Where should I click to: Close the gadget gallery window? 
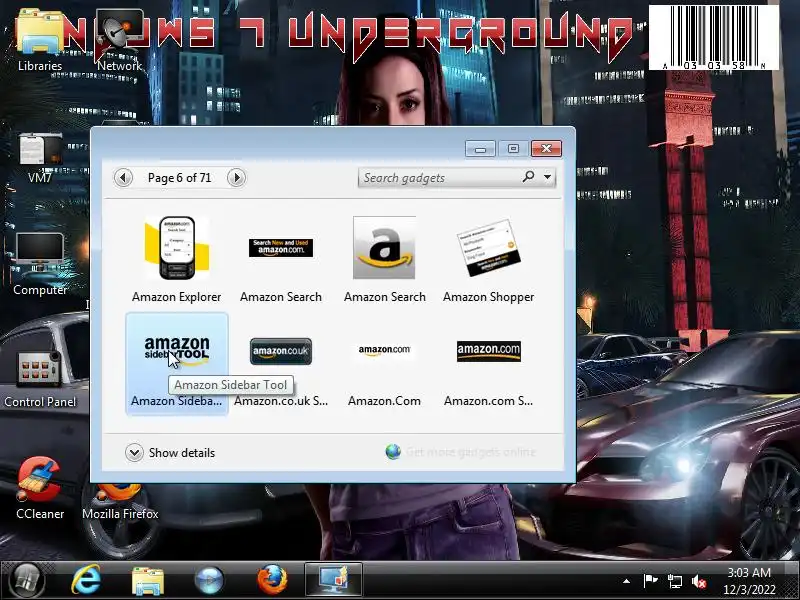click(546, 148)
